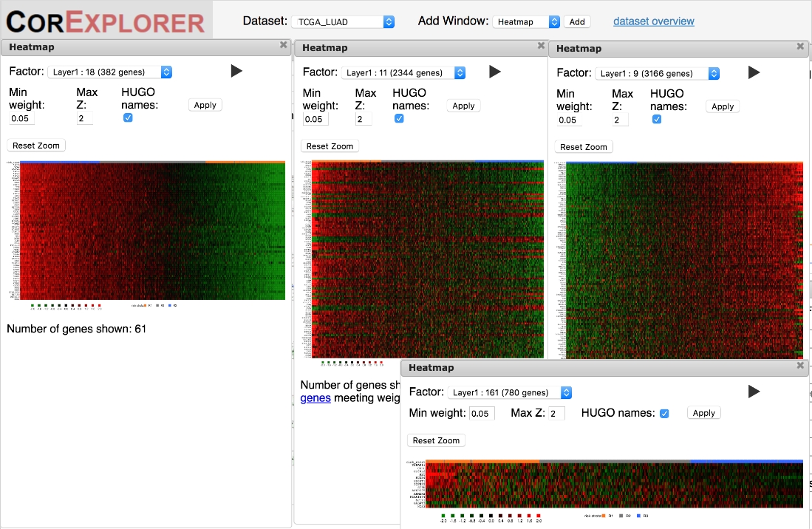This screenshot has width=812, height=529.
Task: Disable HUGO names in Layer1 : 161 window
Action: coord(664,413)
